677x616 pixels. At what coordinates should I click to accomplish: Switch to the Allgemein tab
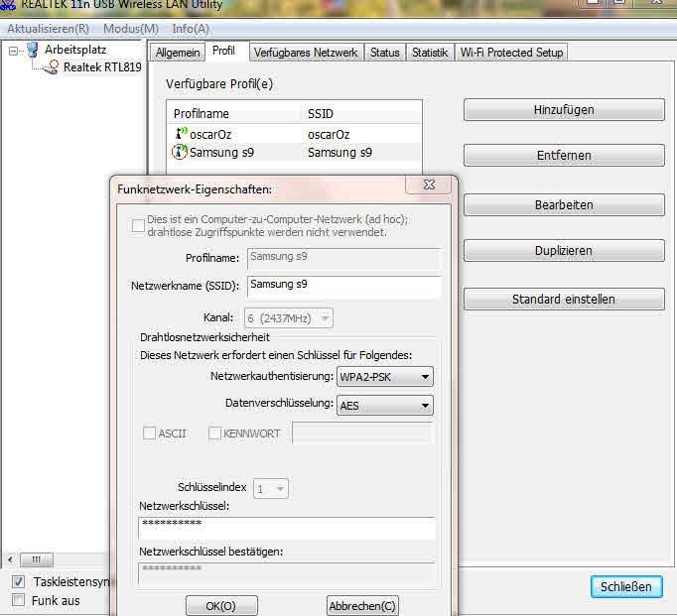[178, 53]
